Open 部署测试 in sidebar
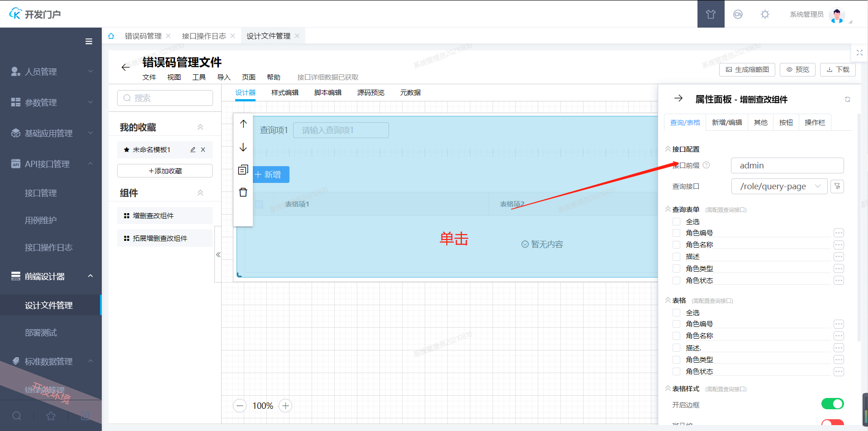The width and height of the screenshot is (868, 431). coord(41,333)
